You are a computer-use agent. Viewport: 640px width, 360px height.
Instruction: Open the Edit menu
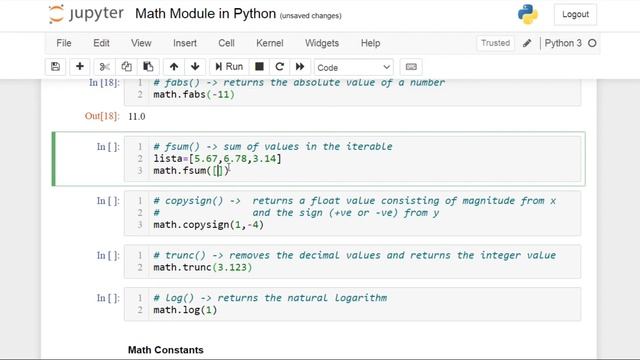pos(101,43)
